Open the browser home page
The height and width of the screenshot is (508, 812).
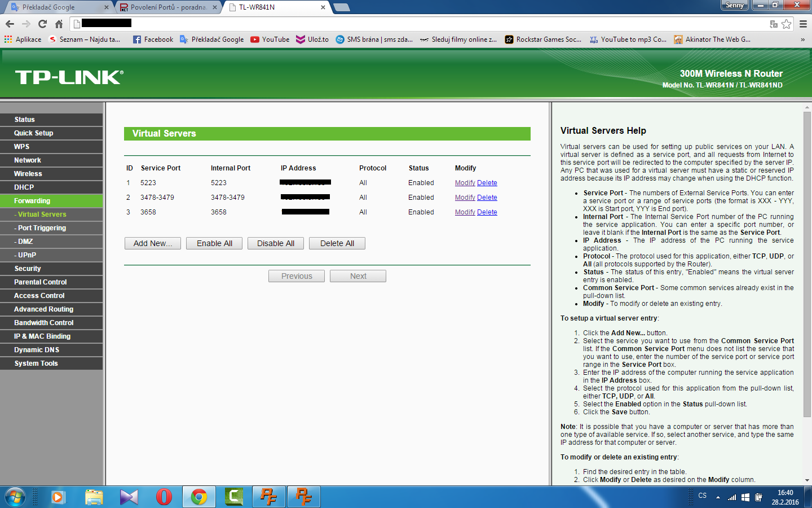click(x=59, y=24)
